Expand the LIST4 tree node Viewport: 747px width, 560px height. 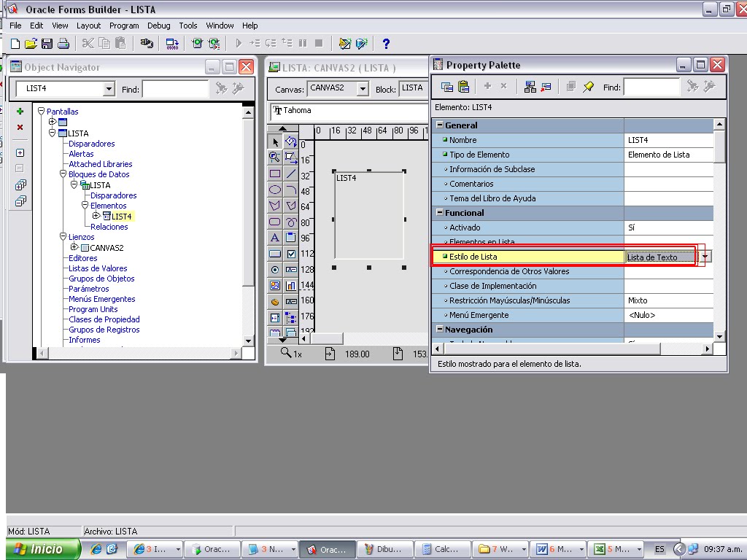point(96,216)
